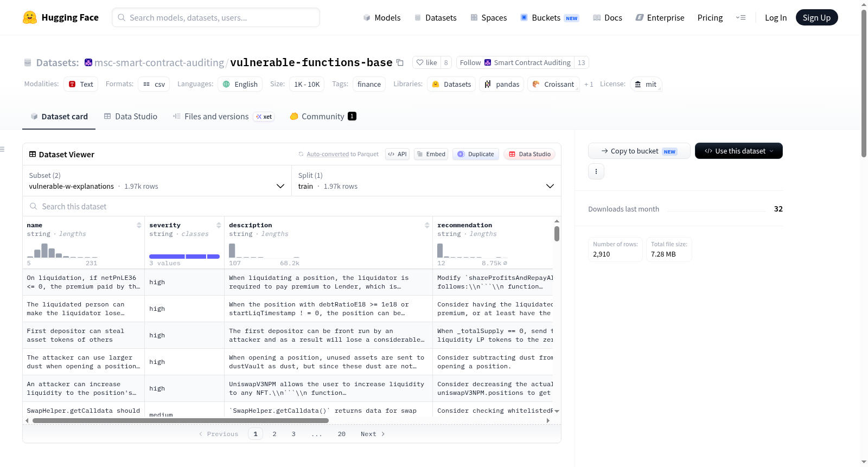Click the msc-smart-contract-auditing owner link
The height and width of the screenshot is (467, 868).
click(159, 62)
